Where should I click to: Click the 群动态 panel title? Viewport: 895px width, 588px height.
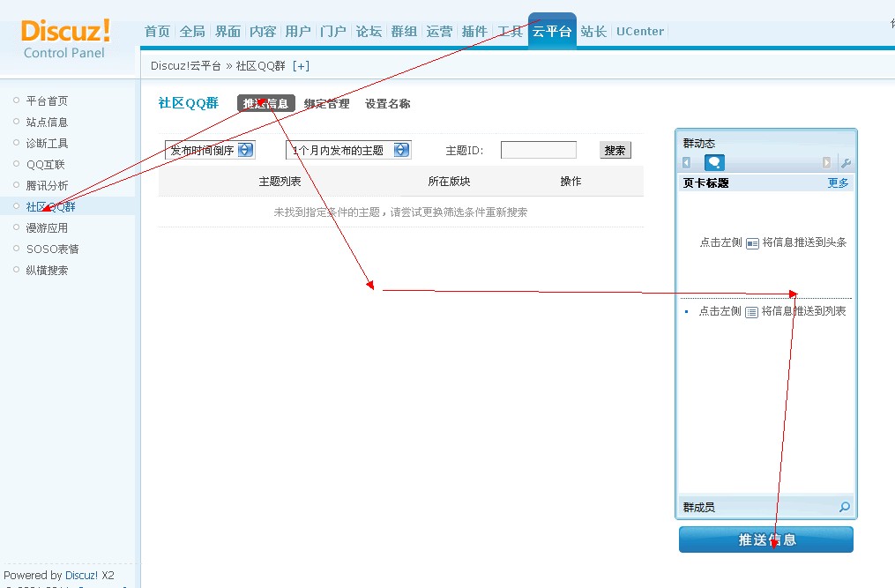pyautogui.click(x=698, y=143)
